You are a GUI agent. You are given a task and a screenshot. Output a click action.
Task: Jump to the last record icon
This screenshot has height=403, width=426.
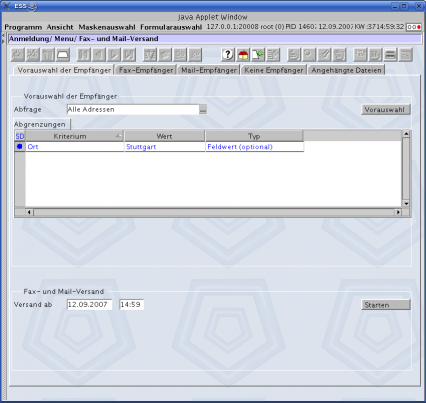point(129,54)
